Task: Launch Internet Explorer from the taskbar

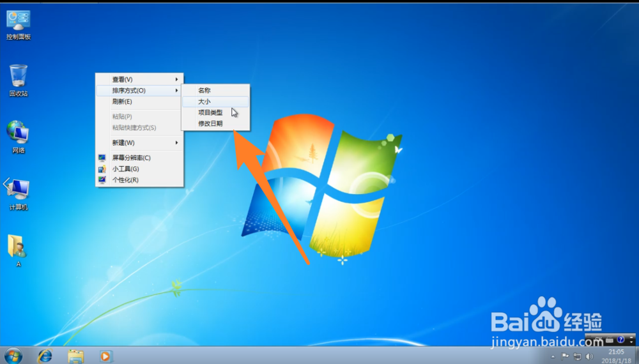Action: [x=45, y=356]
